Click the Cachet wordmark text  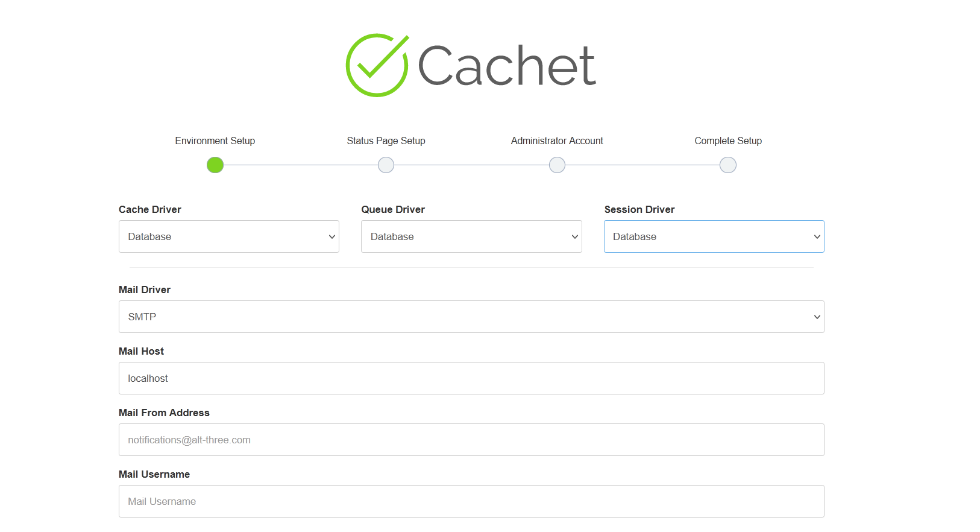tap(507, 65)
